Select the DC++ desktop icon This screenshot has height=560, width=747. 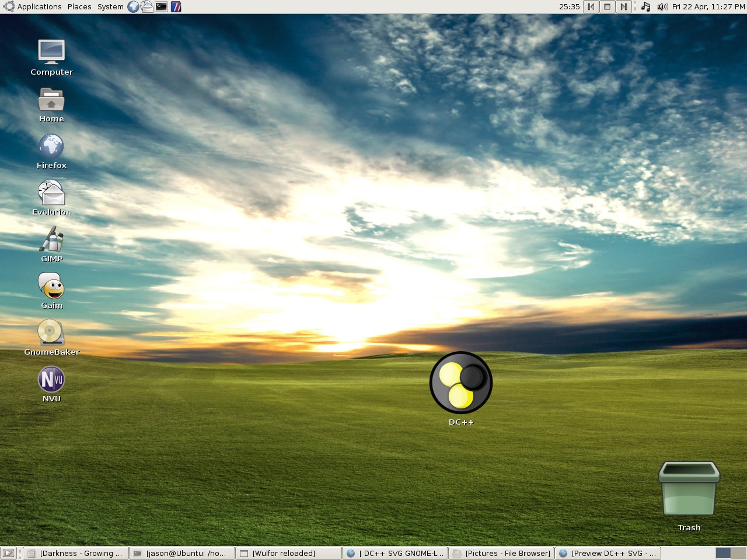[x=461, y=388]
